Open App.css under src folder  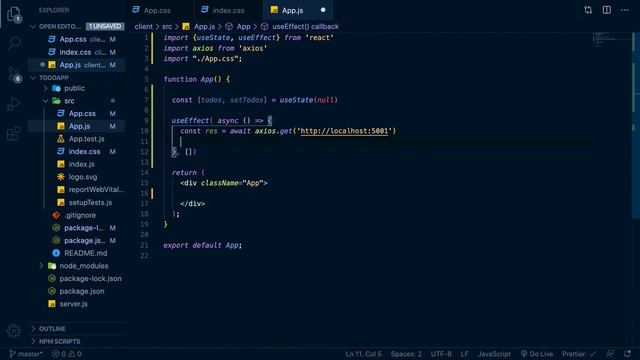[76, 113]
